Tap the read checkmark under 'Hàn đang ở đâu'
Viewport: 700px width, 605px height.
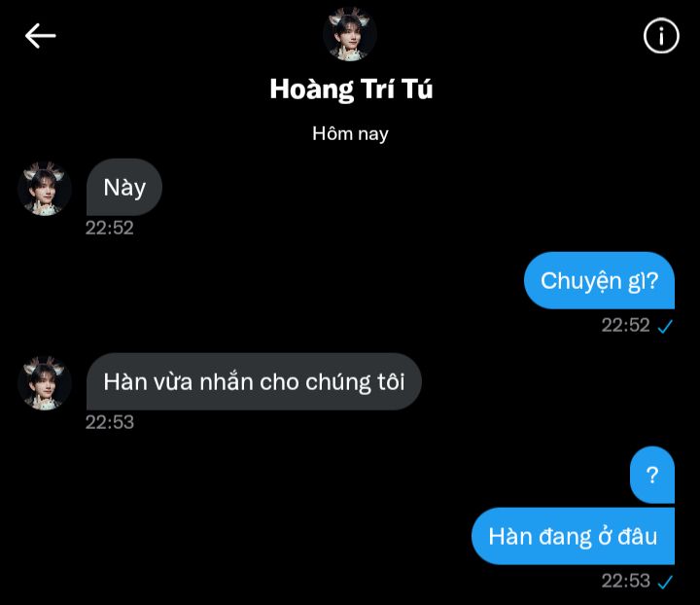point(665,582)
